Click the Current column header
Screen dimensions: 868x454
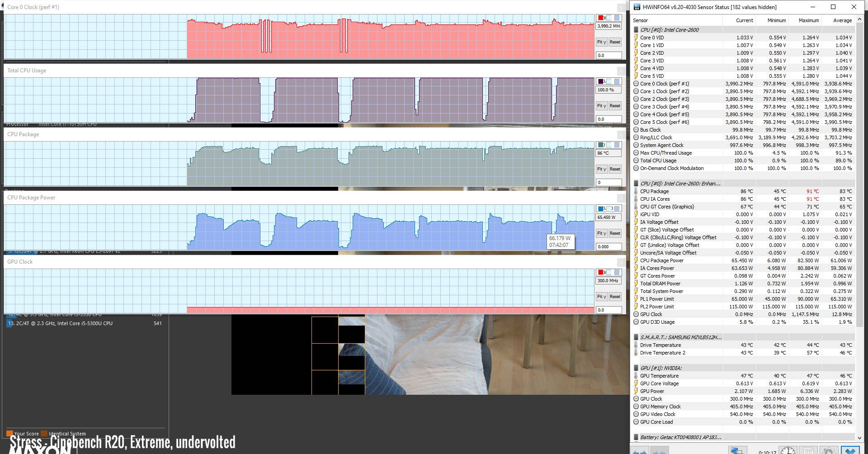pos(739,20)
